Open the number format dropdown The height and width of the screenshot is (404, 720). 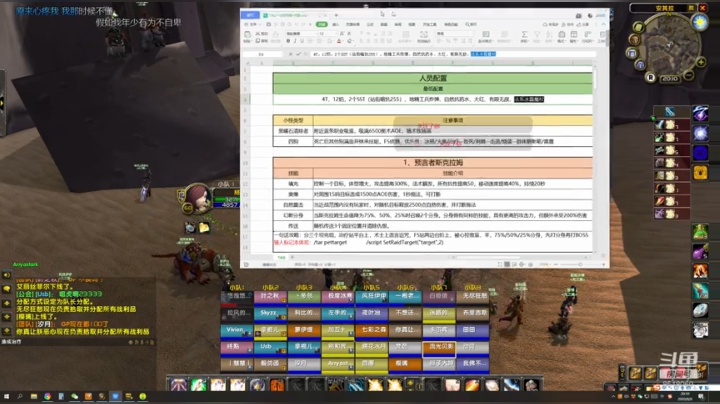[454, 34]
